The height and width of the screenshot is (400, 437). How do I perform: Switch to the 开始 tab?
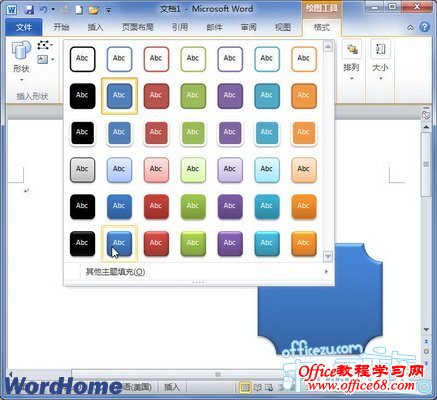pyautogui.click(x=61, y=27)
